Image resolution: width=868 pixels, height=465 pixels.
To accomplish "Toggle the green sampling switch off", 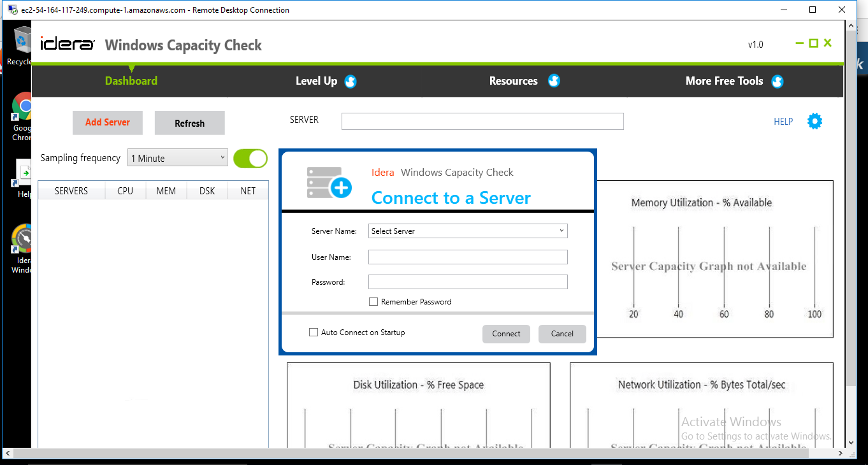I will pyautogui.click(x=250, y=159).
